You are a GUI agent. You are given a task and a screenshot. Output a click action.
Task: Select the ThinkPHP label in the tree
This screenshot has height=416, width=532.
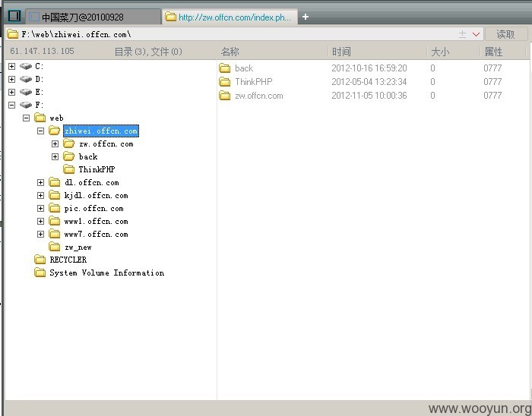(x=97, y=169)
